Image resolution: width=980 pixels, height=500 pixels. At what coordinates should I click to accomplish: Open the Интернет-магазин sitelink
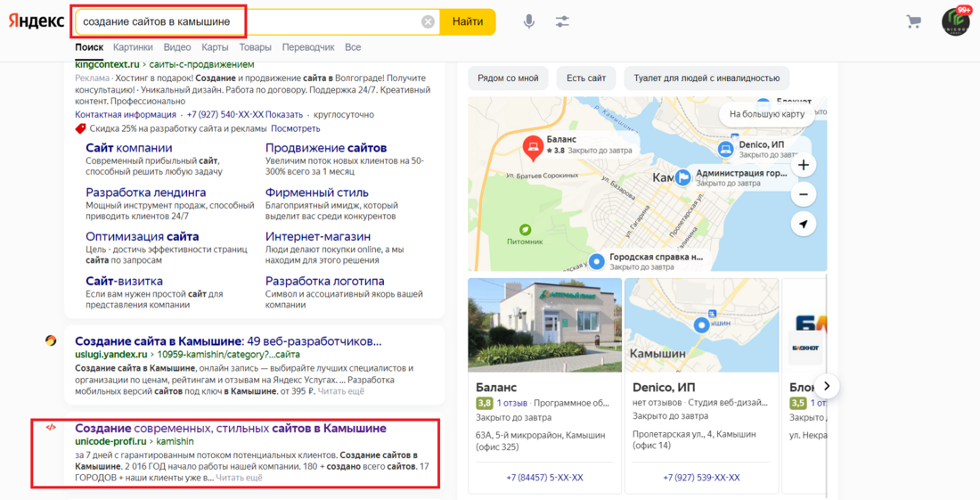[317, 237]
